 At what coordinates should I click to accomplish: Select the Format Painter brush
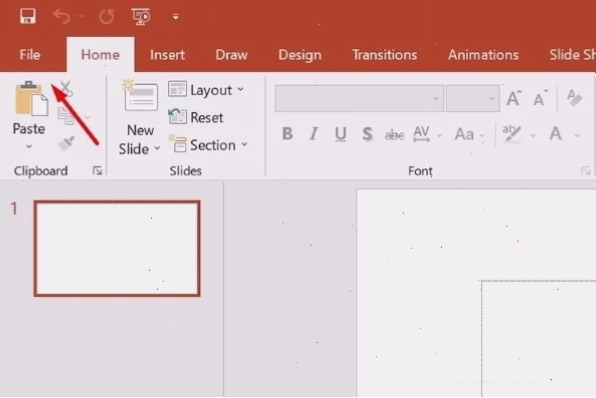[x=66, y=143]
